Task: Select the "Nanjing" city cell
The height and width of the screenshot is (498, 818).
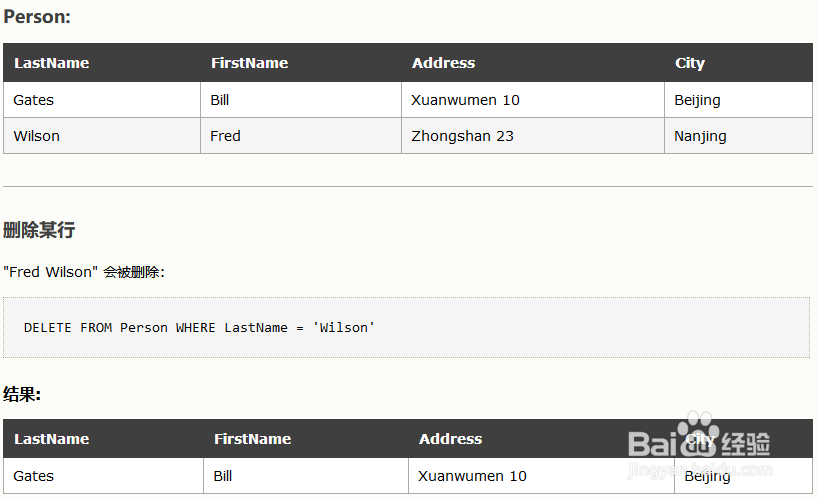Action: (x=700, y=136)
